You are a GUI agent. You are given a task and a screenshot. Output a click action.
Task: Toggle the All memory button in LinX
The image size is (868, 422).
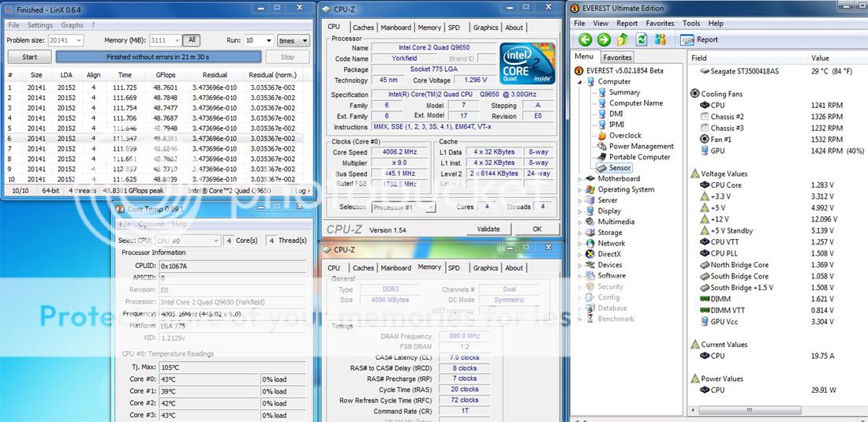(x=192, y=40)
